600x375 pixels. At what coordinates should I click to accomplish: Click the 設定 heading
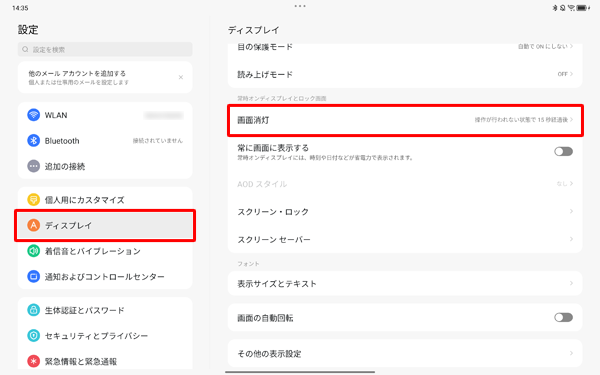pyautogui.click(x=28, y=29)
